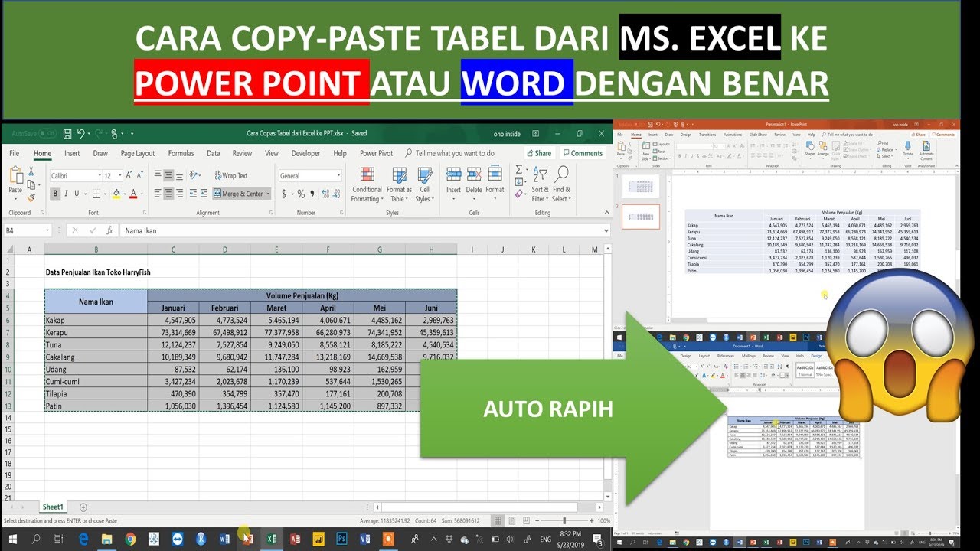Open Photoshop from the Windows taskbar
This screenshot has height=551, width=980.
pos(341,539)
